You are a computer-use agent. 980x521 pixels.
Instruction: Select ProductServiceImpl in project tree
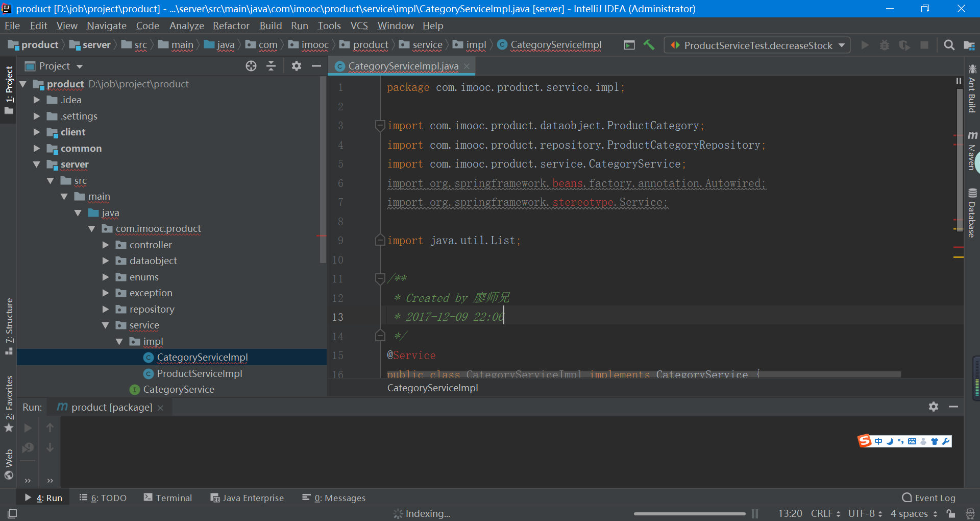[x=199, y=373]
